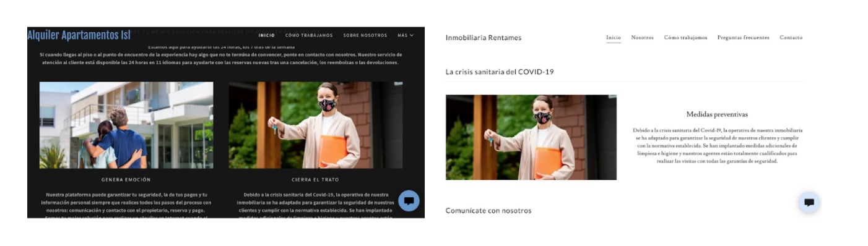Click the Comunícate con nosotros heading
The height and width of the screenshot is (246, 868).
coord(488,211)
